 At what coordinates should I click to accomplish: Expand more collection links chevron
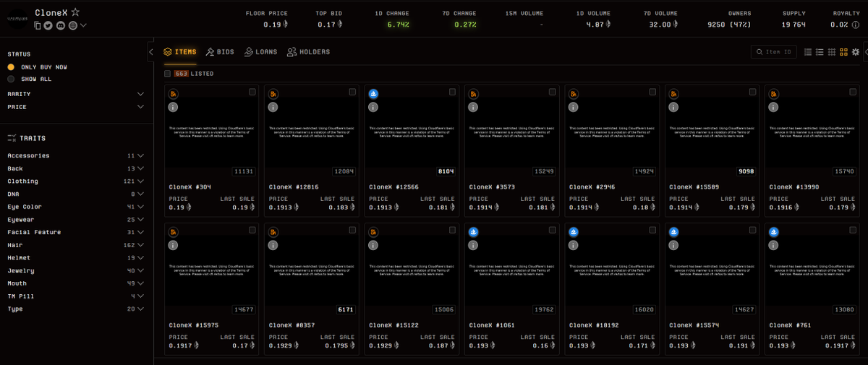tap(83, 25)
